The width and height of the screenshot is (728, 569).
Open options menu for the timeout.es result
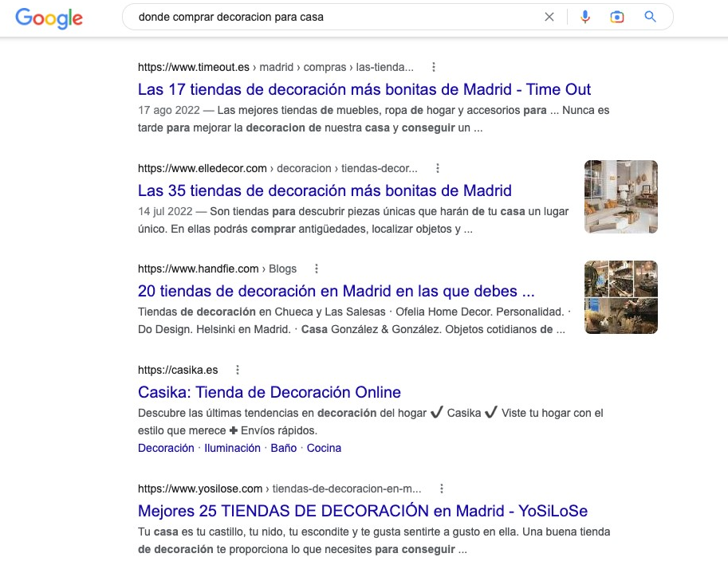(434, 67)
